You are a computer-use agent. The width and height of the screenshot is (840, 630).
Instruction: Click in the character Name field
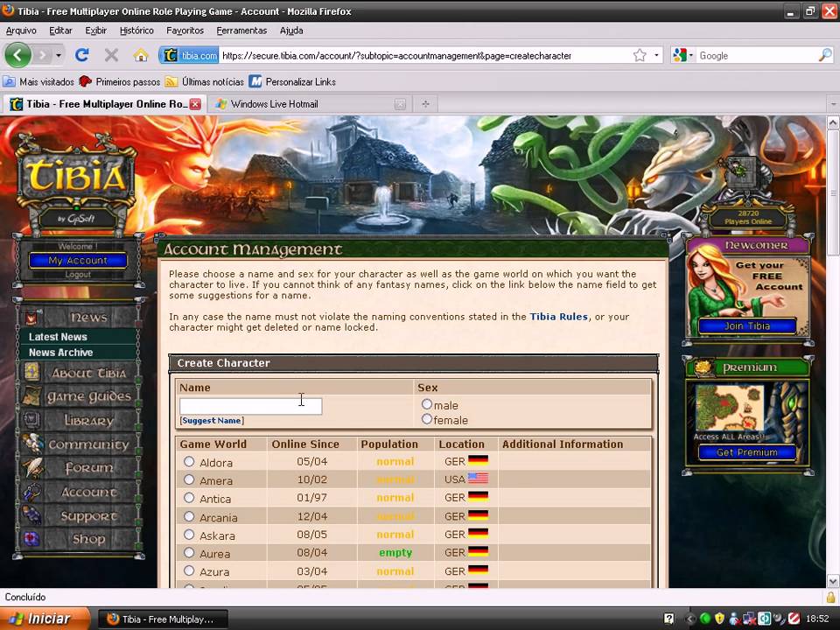[x=251, y=406]
